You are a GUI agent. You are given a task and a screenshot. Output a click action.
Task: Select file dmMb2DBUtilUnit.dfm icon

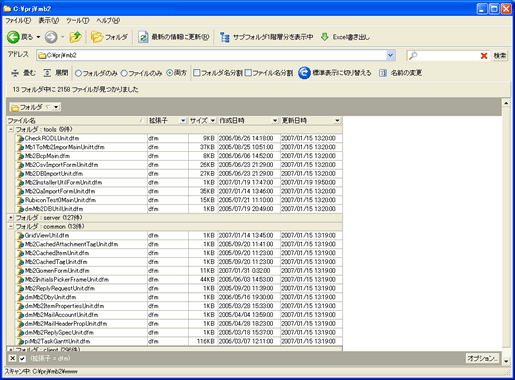coord(21,209)
